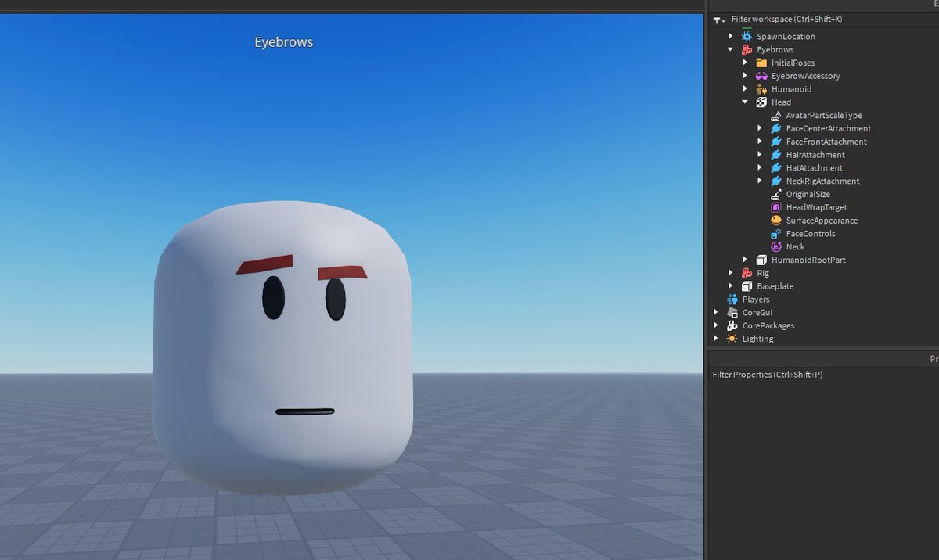Select the InitialPoses row text
This screenshot has height=560, width=939.
[x=793, y=63]
